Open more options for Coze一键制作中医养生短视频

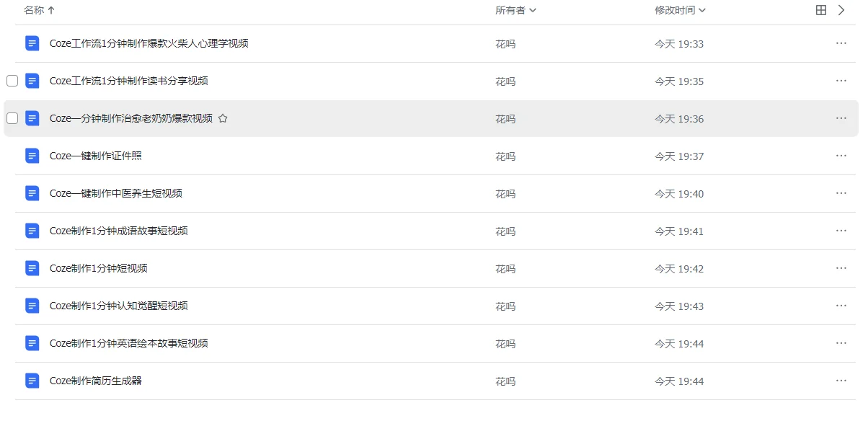(x=841, y=193)
